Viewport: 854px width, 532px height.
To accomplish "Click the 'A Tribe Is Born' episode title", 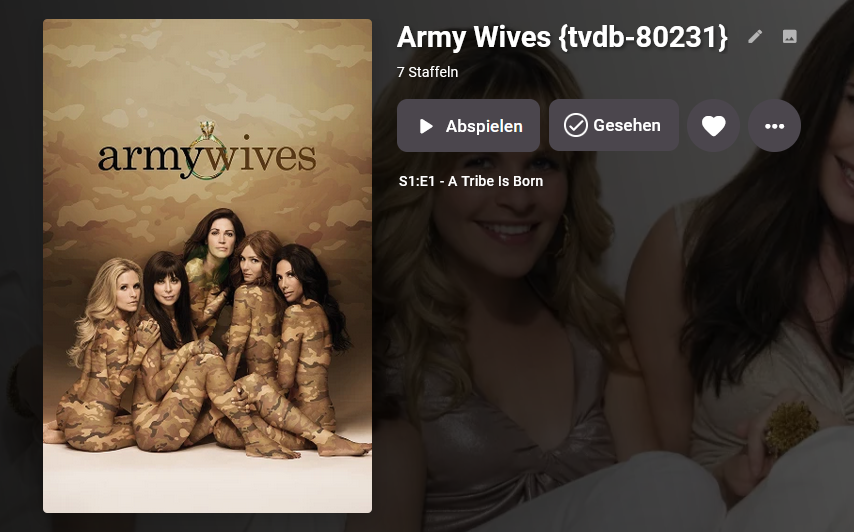I will tap(495, 181).
